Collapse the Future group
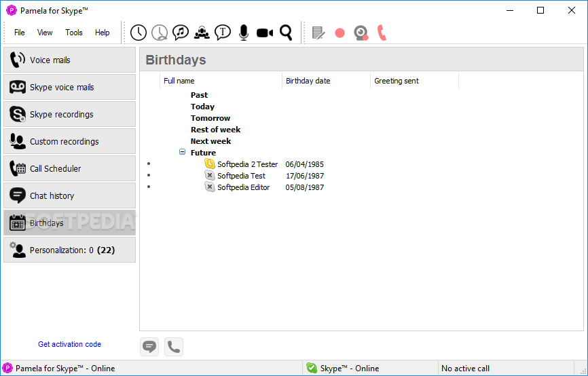The width and height of the screenshot is (588, 376). [182, 152]
